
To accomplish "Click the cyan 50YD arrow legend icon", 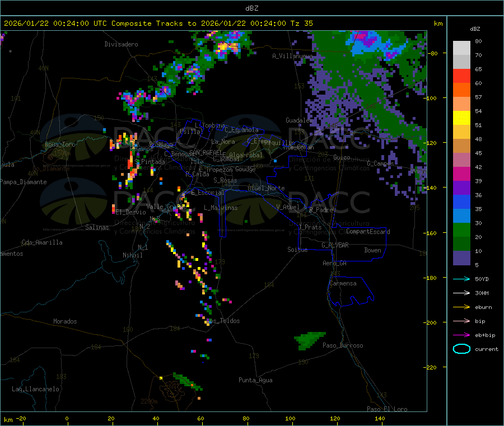I will click(461, 279).
